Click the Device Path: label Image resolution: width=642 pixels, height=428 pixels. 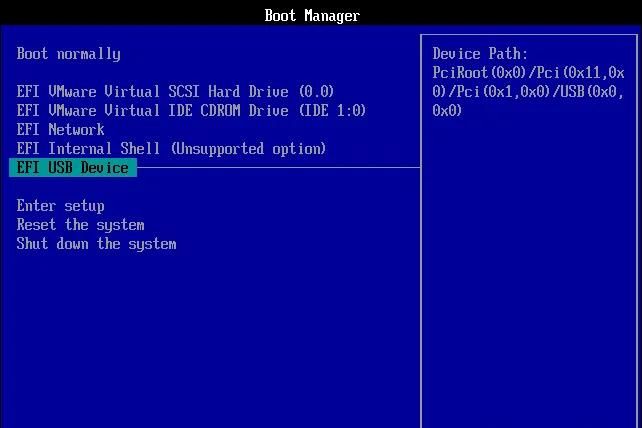click(x=480, y=54)
